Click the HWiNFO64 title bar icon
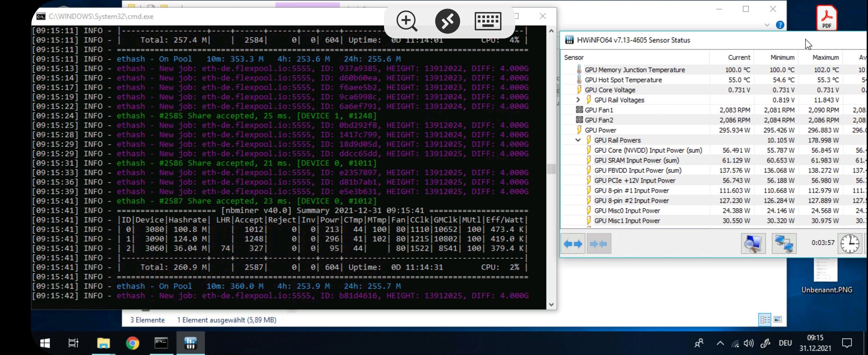868x355 pixels. [569, 40]
